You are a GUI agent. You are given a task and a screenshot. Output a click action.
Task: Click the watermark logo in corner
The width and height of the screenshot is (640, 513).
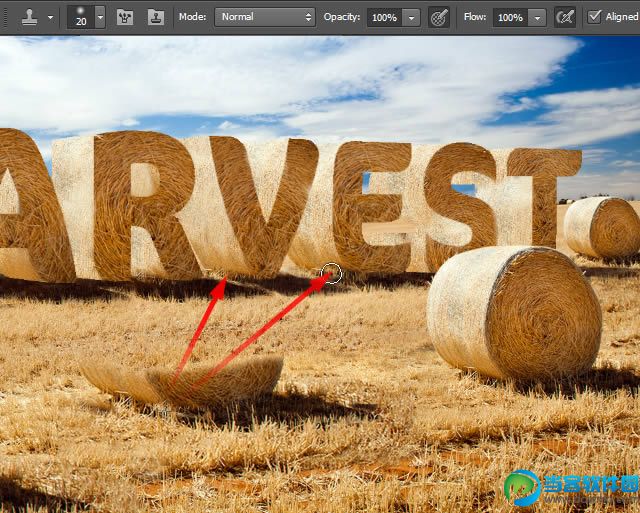[x=523, y=488]
